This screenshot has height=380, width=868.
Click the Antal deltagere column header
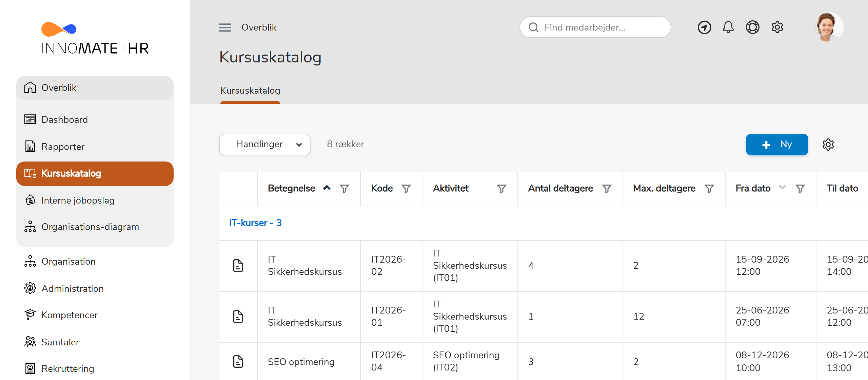click(560, 189)
